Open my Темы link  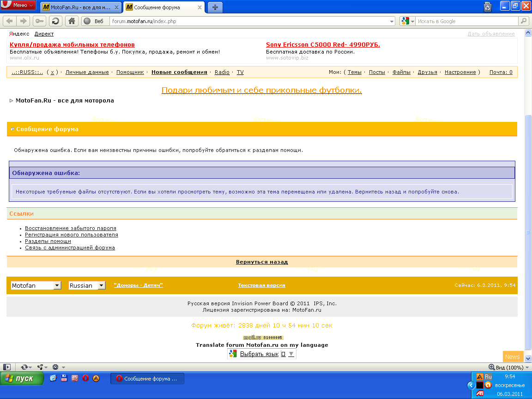click(x=354, y=72)
